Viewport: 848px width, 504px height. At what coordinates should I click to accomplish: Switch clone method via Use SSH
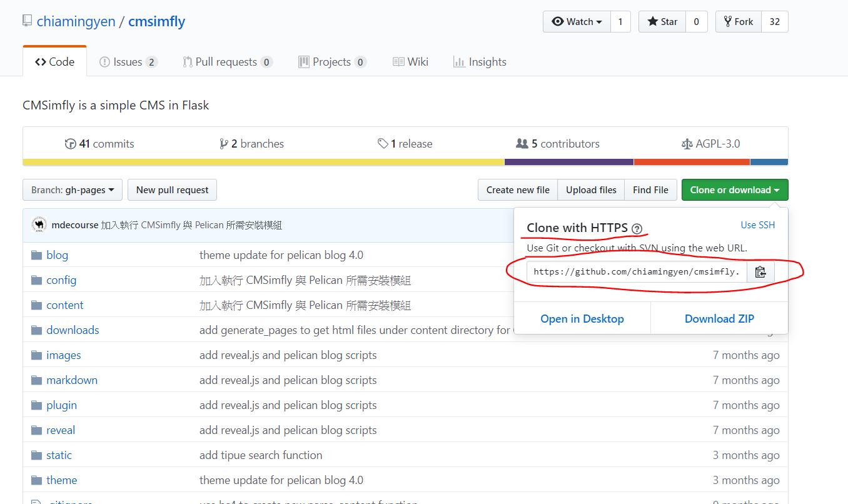(x=757, y=225)
